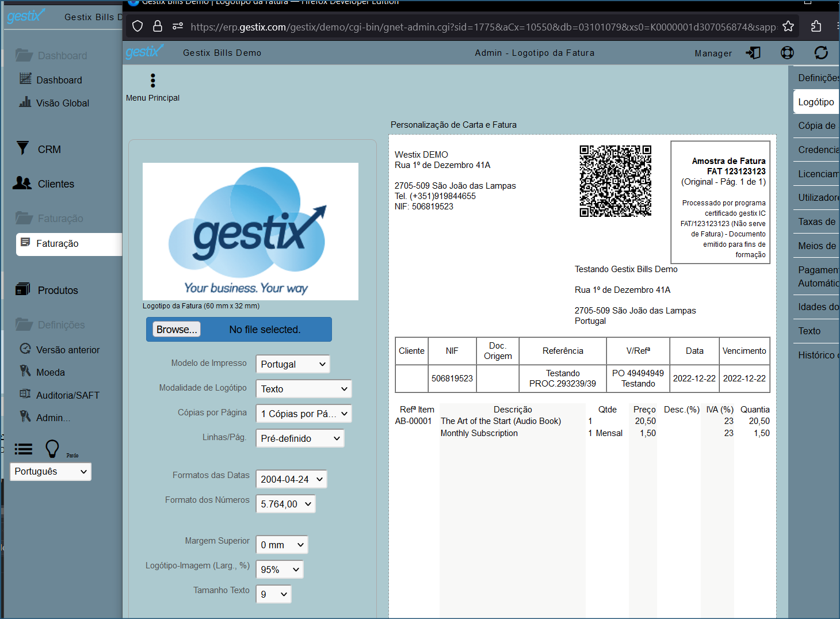Click the Manager user link

713,54
